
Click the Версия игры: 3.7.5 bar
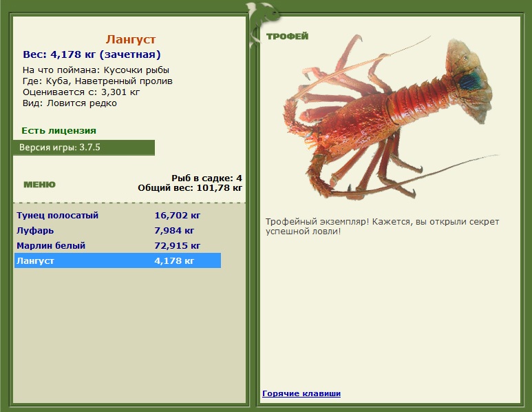[x=84, y=147]
